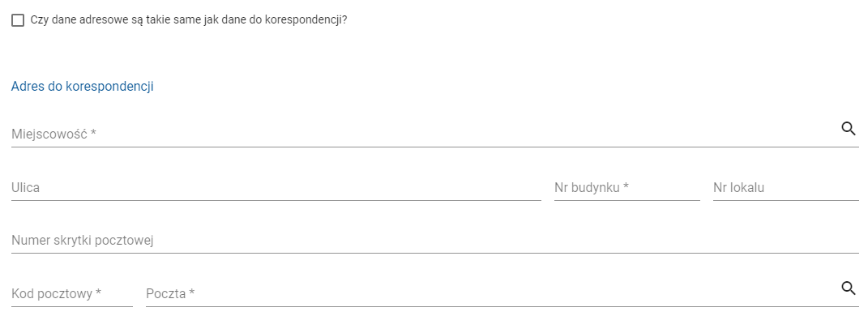This screenshot has width=868, height=333.
Task: Click the 'Czy dane adresowe są takie same' label
Action: click(189, 20)
